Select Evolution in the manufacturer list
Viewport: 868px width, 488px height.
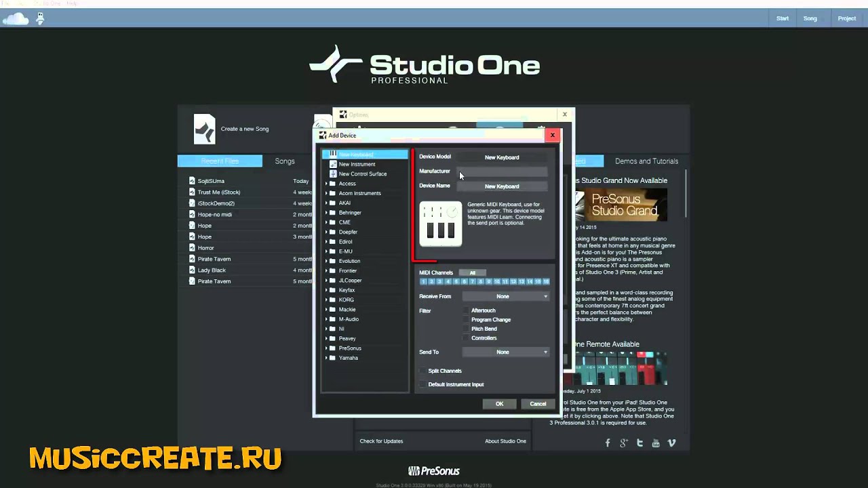click(349, 261)
